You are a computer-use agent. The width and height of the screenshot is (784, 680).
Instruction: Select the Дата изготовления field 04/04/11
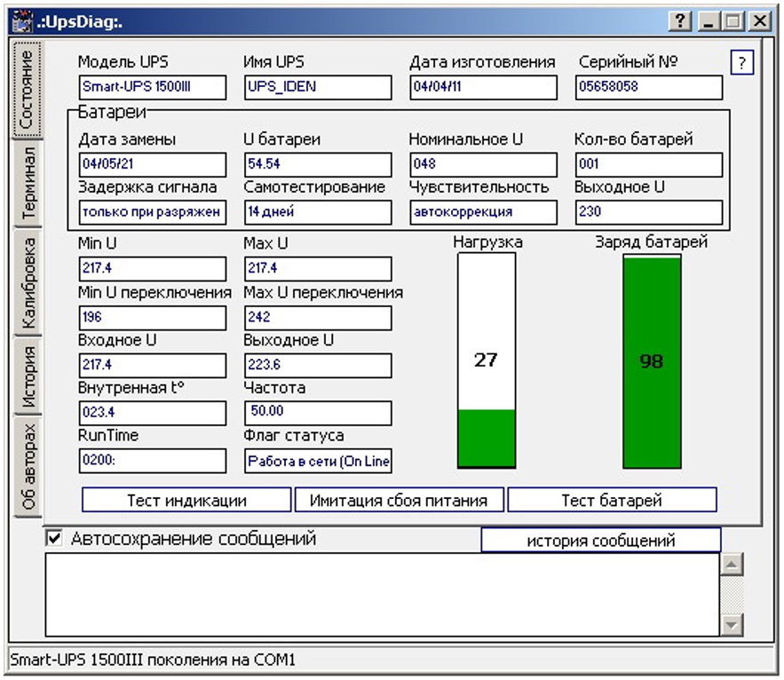[484, 88]
